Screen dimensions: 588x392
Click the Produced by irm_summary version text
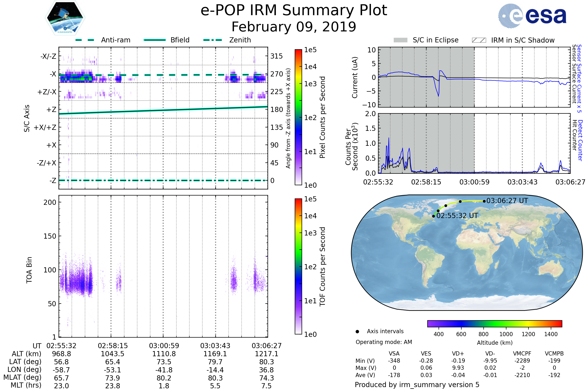(417, 385)
